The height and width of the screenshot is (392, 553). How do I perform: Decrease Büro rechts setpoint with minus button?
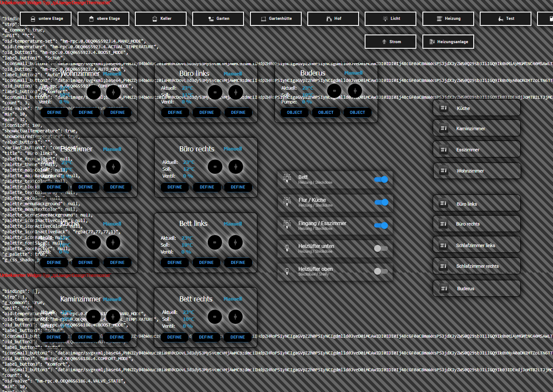(215, 166)
